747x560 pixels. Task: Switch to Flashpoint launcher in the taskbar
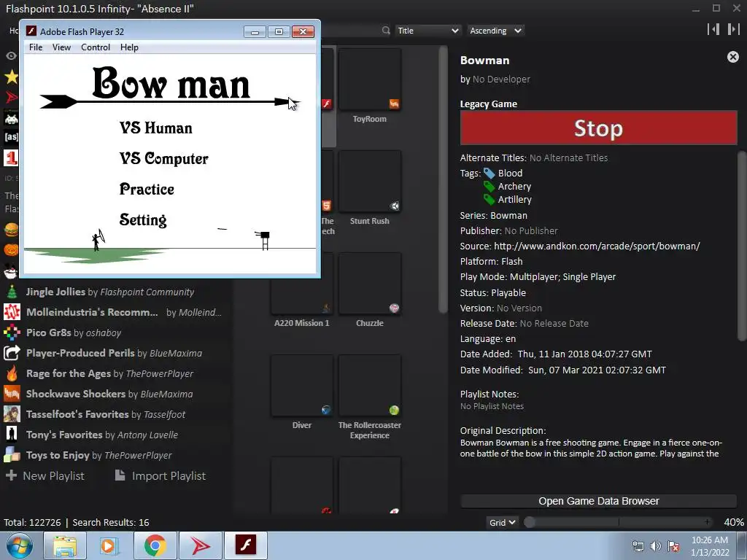pos(201,545)
